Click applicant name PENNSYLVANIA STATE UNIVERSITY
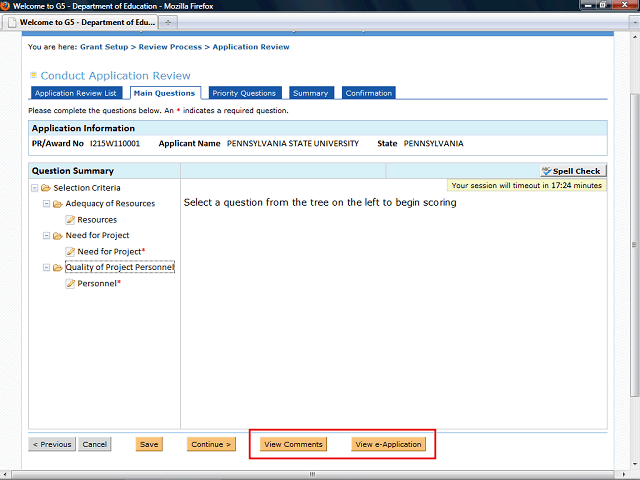Image resolution: width=640 pixels, height=480 pixels. (x=293, y=144)
